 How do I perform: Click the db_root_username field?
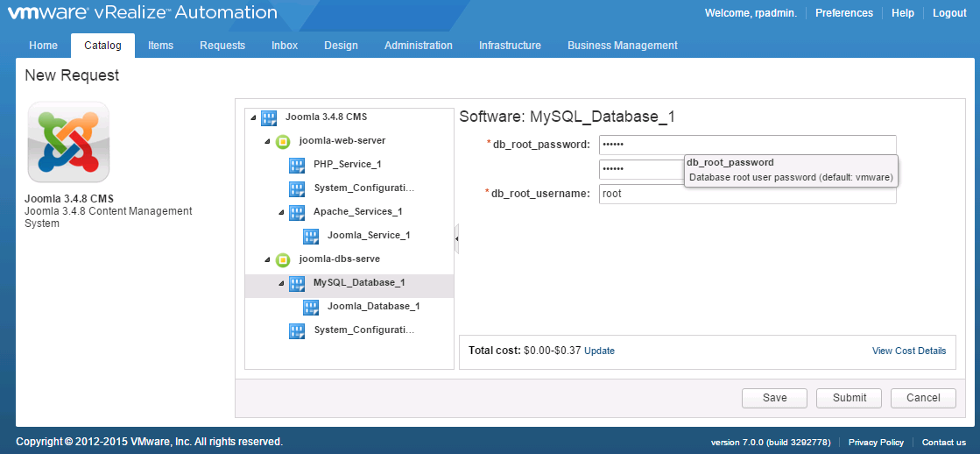pyautogui.click(x=748, y=194)
